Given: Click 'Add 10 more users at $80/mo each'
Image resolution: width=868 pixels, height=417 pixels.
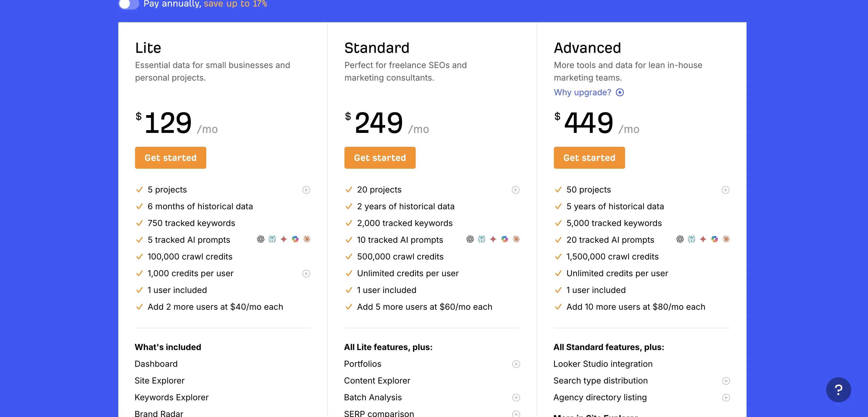Looking at the screenshot, I should coord(636,307).
